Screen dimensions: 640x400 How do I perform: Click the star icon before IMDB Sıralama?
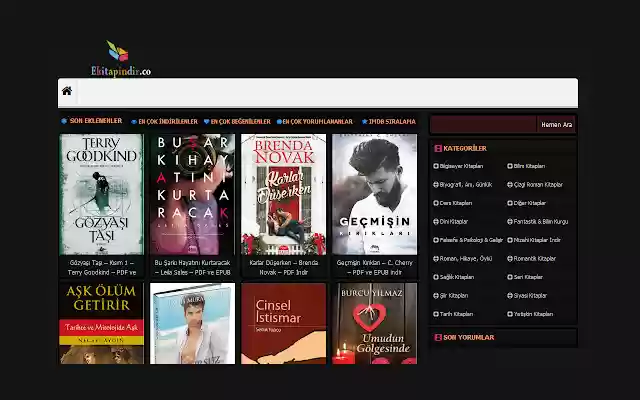click(364, 122)
